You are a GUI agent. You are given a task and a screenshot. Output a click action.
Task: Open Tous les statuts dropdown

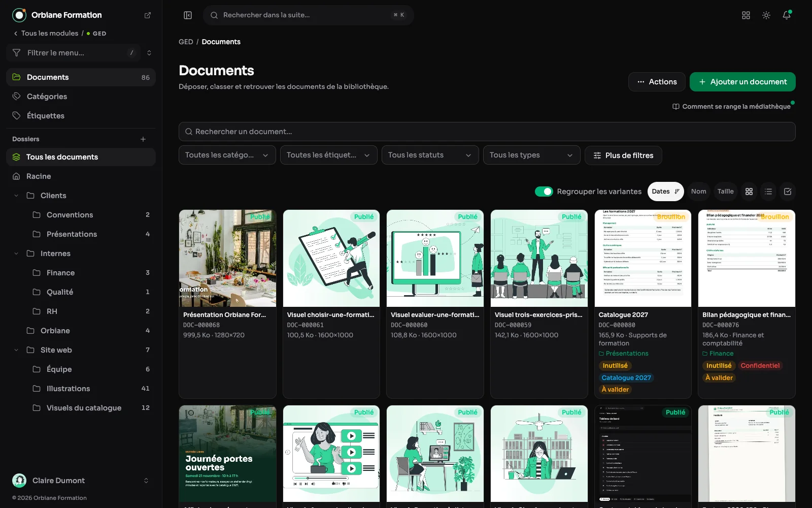click(430, 155)
